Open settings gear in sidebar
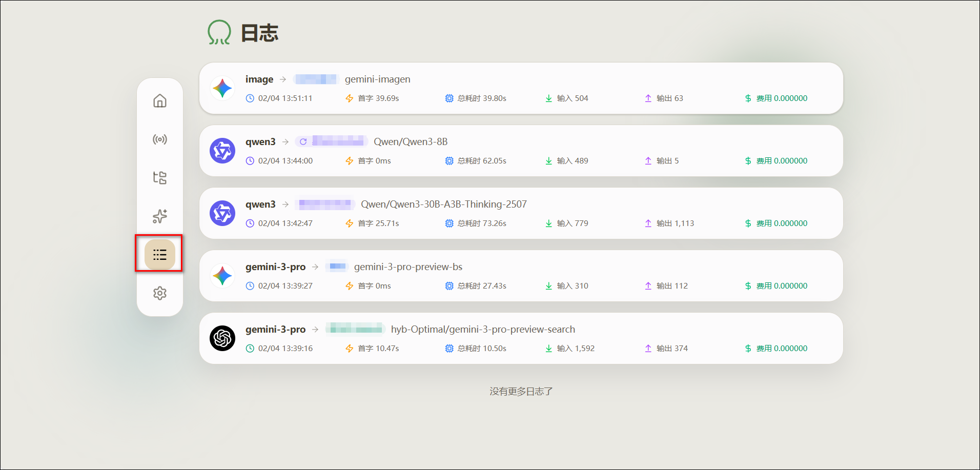Image resolution: width=980 pixels, height=470 pixels. point(160,293)
